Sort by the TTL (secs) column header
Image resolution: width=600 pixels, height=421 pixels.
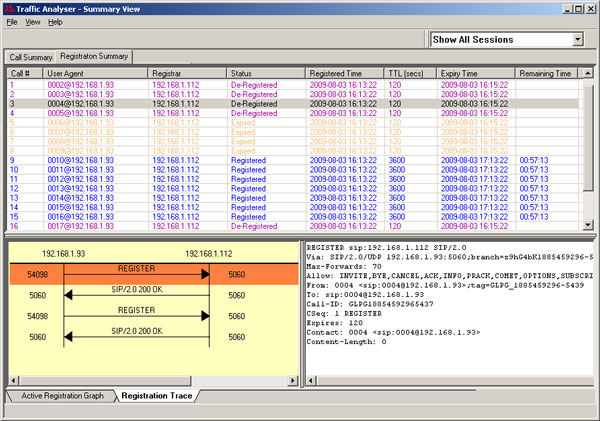pyautogui.click(x=411, y=73)
